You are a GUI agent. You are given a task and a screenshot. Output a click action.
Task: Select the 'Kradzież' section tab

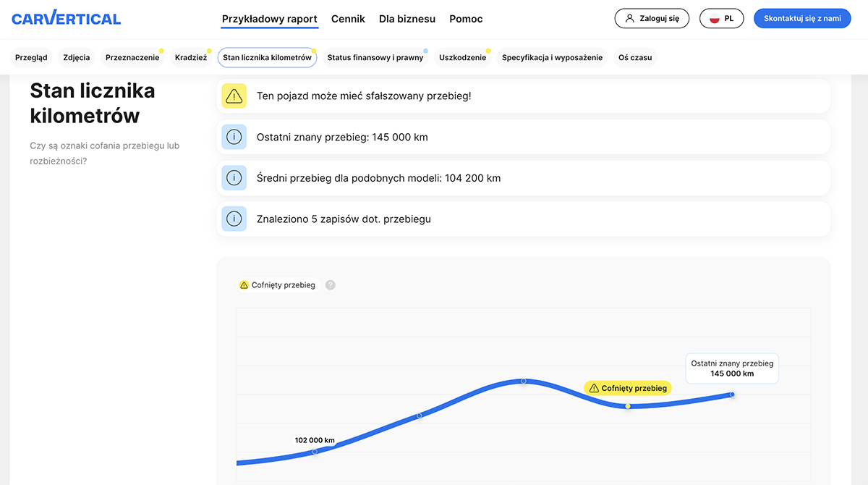click(191, 57)
